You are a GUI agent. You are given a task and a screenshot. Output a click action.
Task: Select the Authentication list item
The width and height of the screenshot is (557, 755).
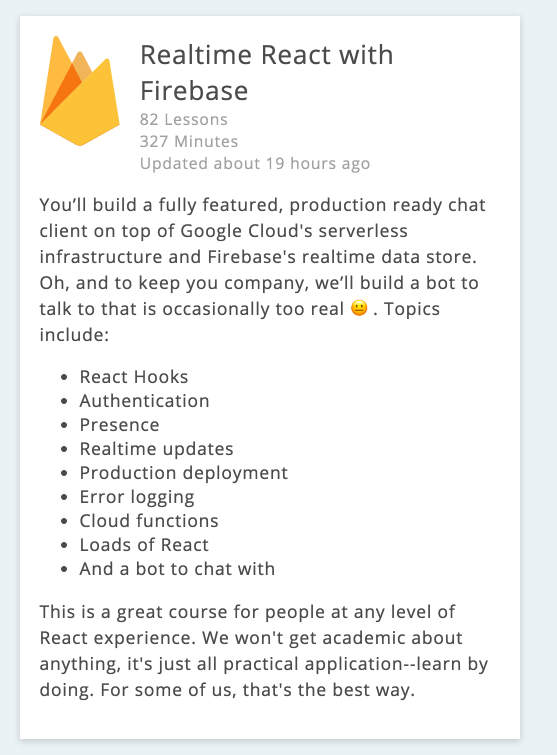click(x=144, y=401)
